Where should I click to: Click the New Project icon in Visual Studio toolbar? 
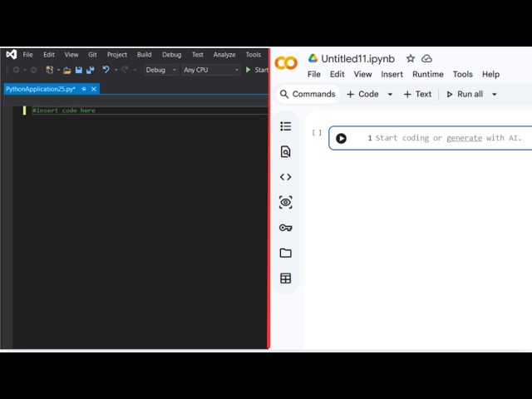point(50,70)
